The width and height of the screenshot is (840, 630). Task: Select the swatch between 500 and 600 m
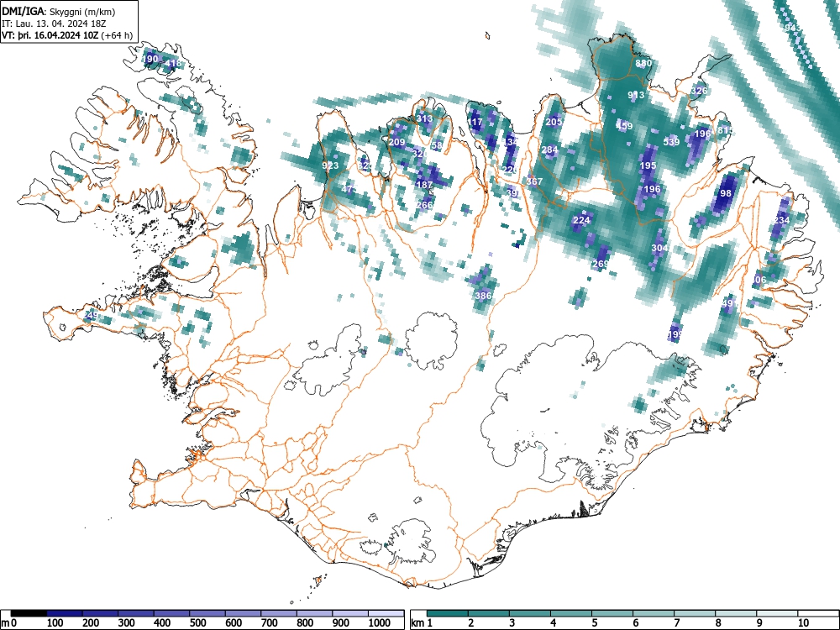pos(207,613)
